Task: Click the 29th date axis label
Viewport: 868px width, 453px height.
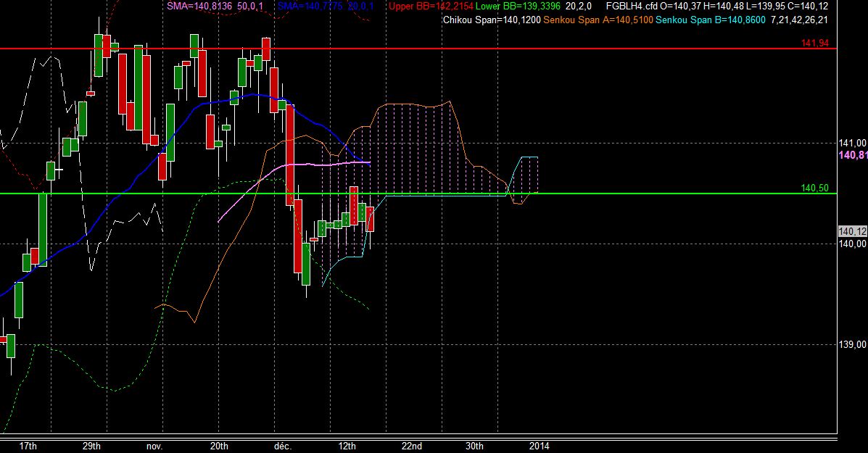Action: click(91, 446)
